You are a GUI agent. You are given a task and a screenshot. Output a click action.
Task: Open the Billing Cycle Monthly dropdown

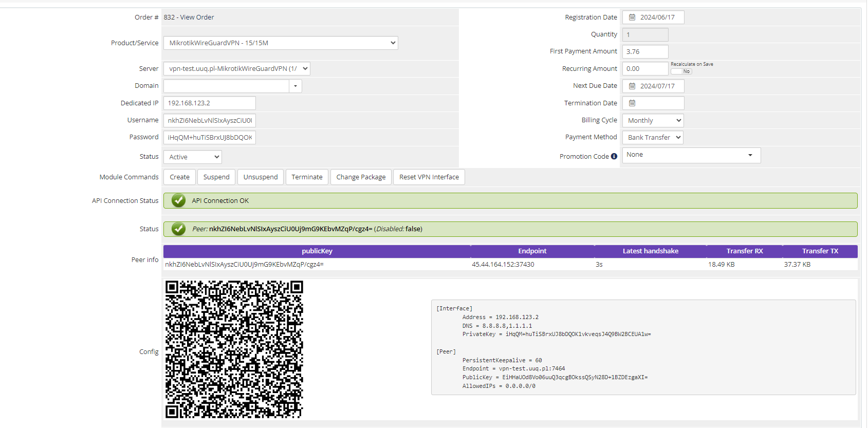coord(653,121)
